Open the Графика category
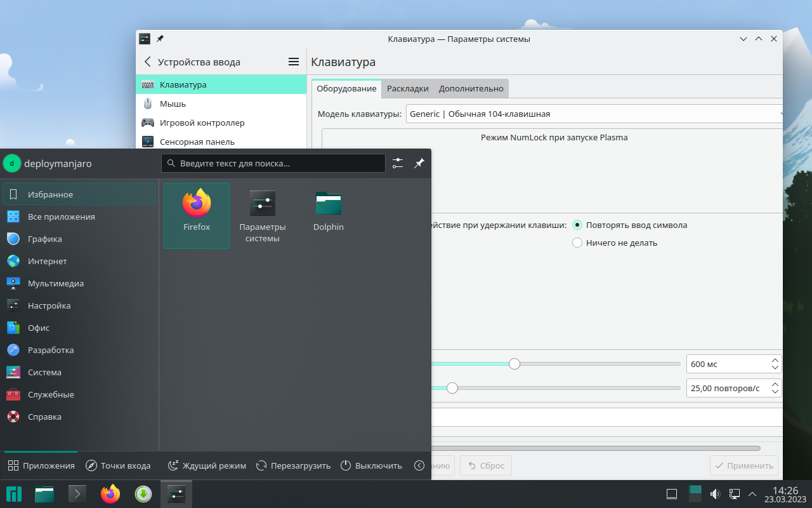Screen dimensions: 812x508 point(79,239)
